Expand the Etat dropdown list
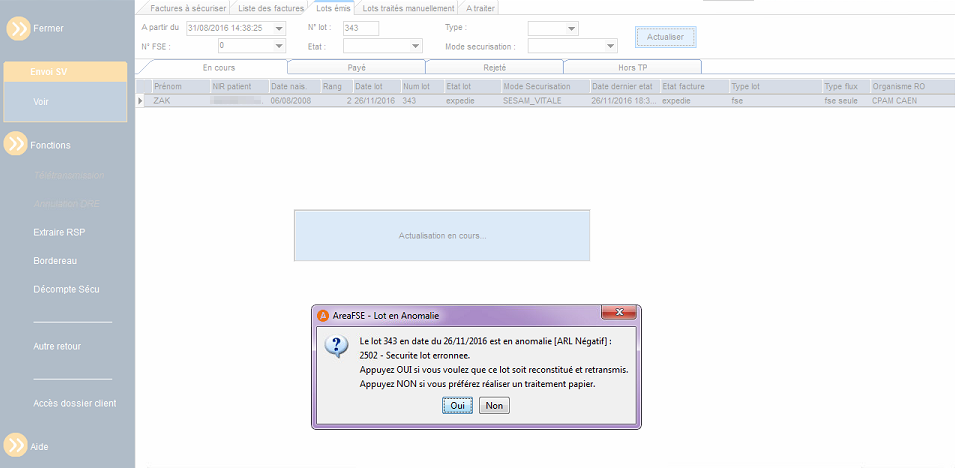The width and height of the screenshot is (955, 468). [415, 46]
